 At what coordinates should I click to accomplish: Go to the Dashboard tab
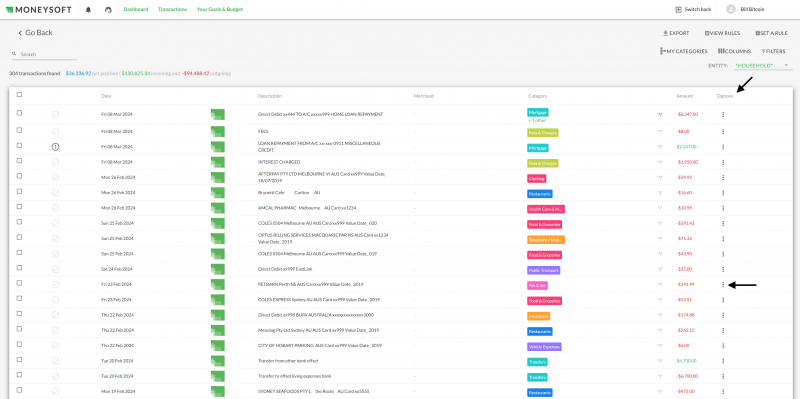point(136,9)
